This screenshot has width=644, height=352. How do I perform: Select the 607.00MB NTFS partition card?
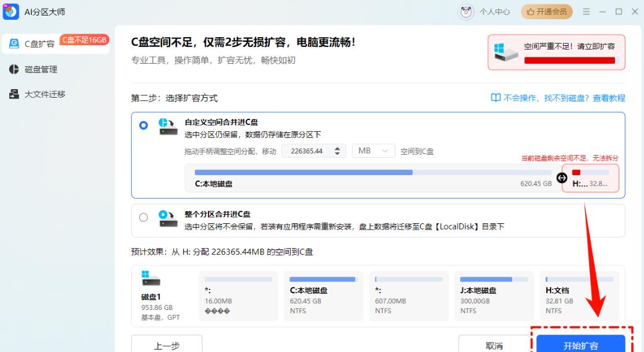click(409, 296)
